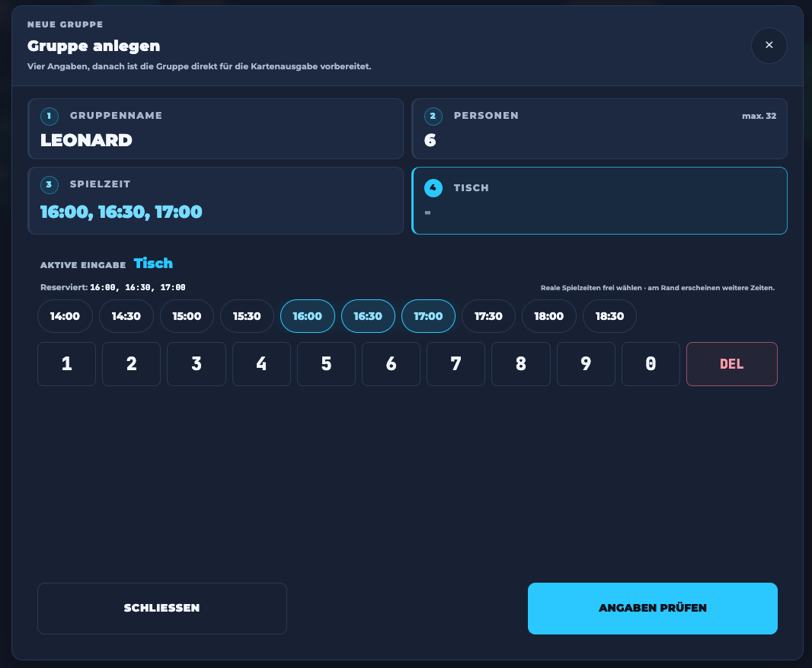This screenshot has width=812, height=668.
Task: Click the DEL key on the keypad
Action: click(x=732, y=364)
